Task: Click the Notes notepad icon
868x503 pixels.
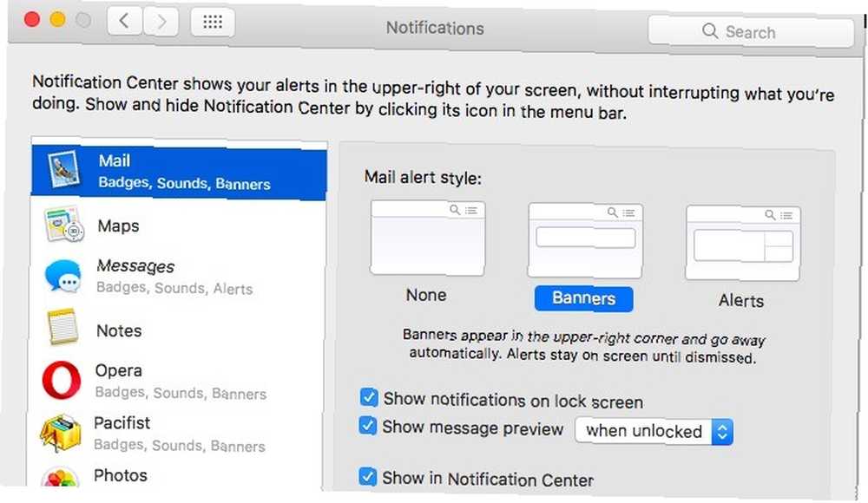Action: pos(62,328)
